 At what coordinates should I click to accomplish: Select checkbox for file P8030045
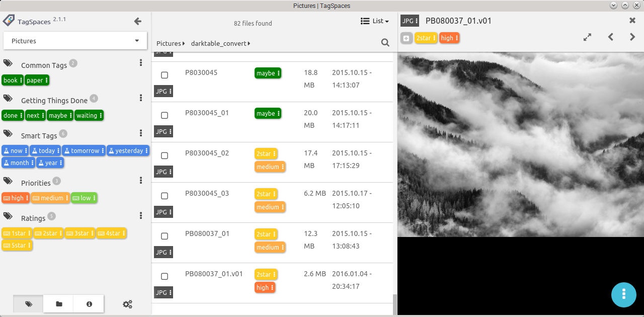(x=165, y=75)
